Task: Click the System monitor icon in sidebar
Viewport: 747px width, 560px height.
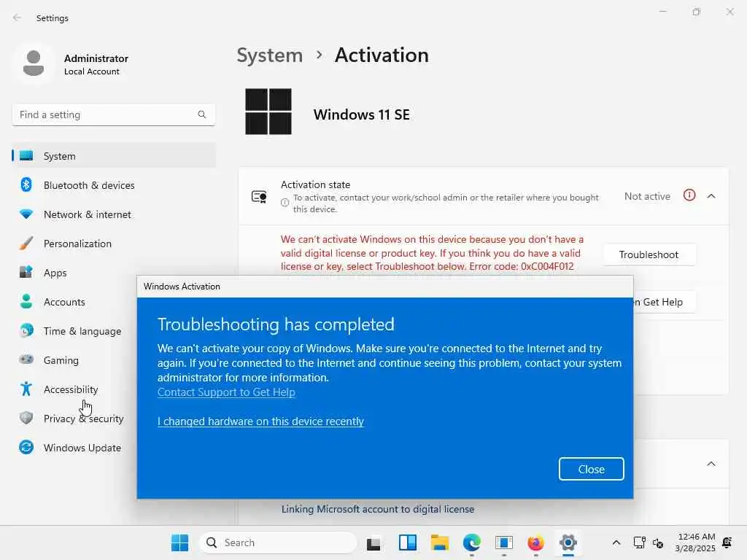Action: click(26, 156)
